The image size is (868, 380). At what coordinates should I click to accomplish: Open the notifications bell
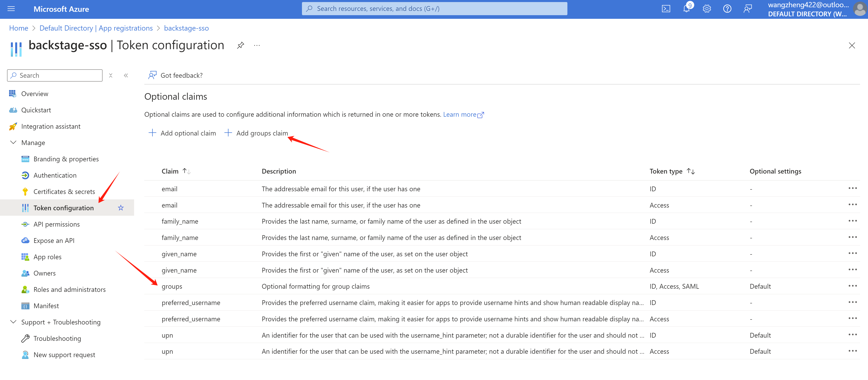(686, 9)
